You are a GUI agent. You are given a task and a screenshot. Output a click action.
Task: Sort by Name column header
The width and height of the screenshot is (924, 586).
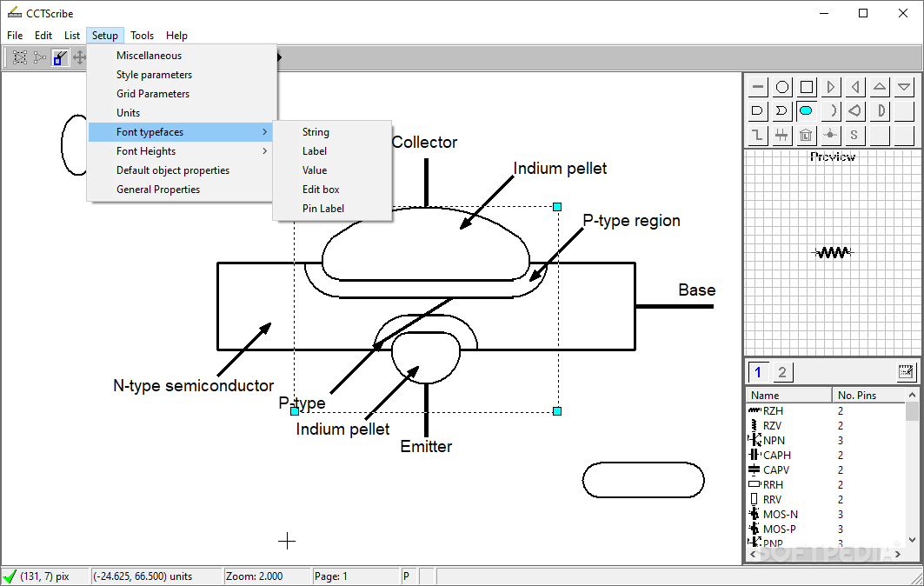point(789,395)
